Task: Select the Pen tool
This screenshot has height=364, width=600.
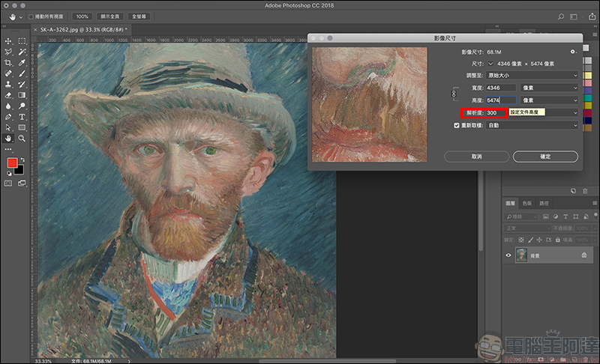Action: tap(8, 117)
